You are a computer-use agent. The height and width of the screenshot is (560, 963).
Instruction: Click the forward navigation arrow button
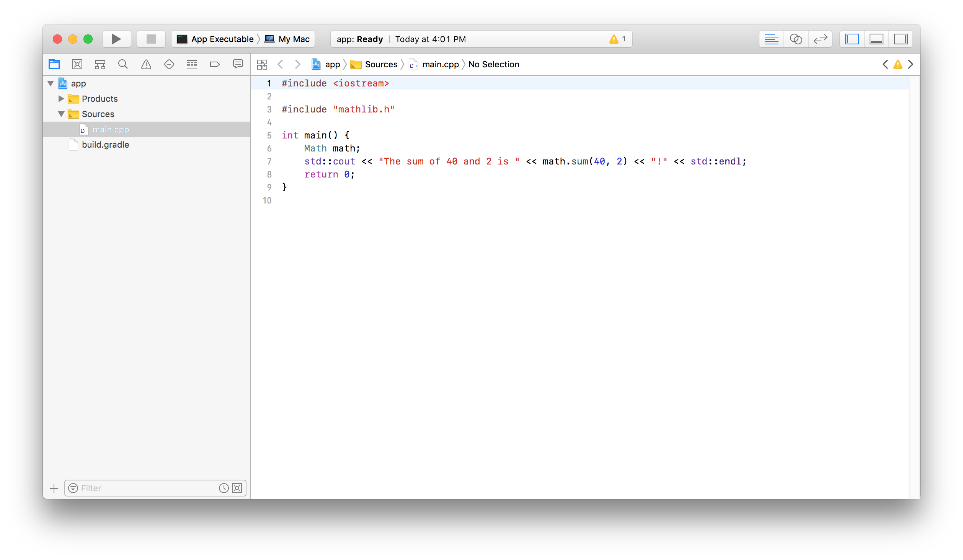[x=297, y=65]
